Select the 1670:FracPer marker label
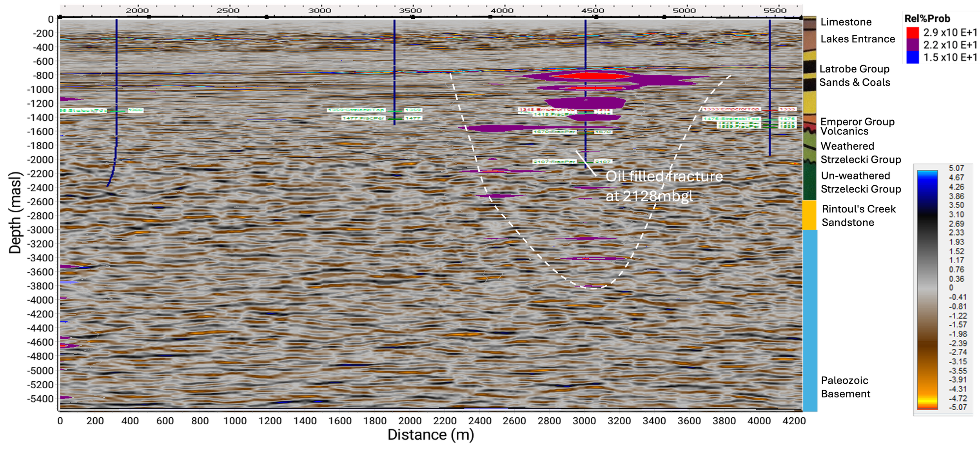980x449 pixels. click(554, 132)
